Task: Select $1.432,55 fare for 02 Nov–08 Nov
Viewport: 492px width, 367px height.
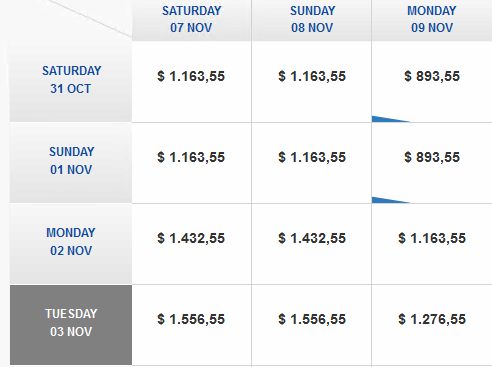Action: [x=312, y=238]
